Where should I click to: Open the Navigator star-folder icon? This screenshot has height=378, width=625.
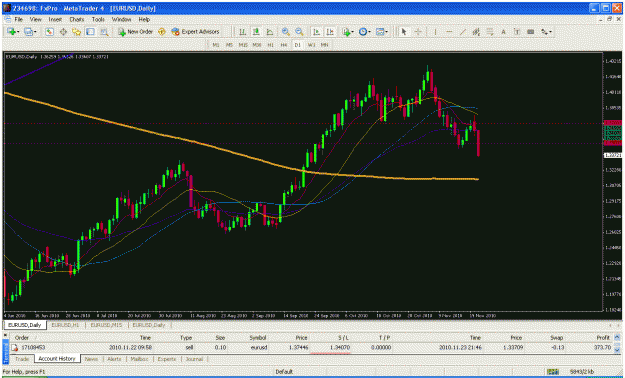77,32
